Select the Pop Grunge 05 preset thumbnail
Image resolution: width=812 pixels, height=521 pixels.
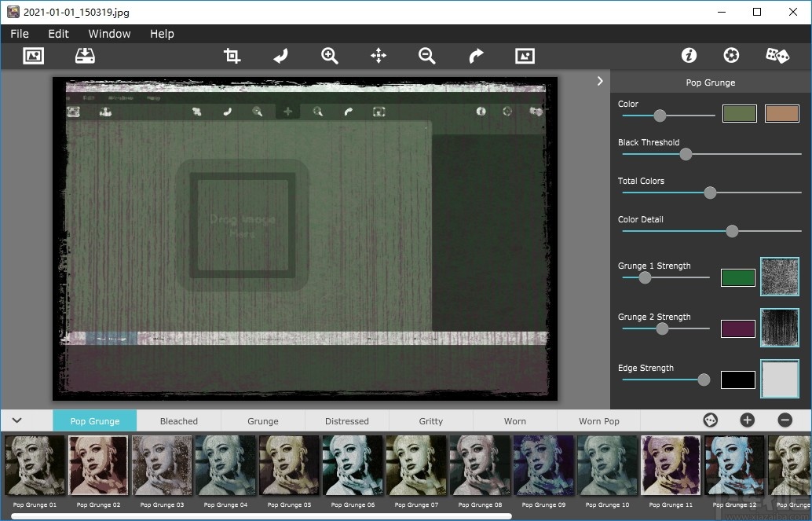pos(290,466)
